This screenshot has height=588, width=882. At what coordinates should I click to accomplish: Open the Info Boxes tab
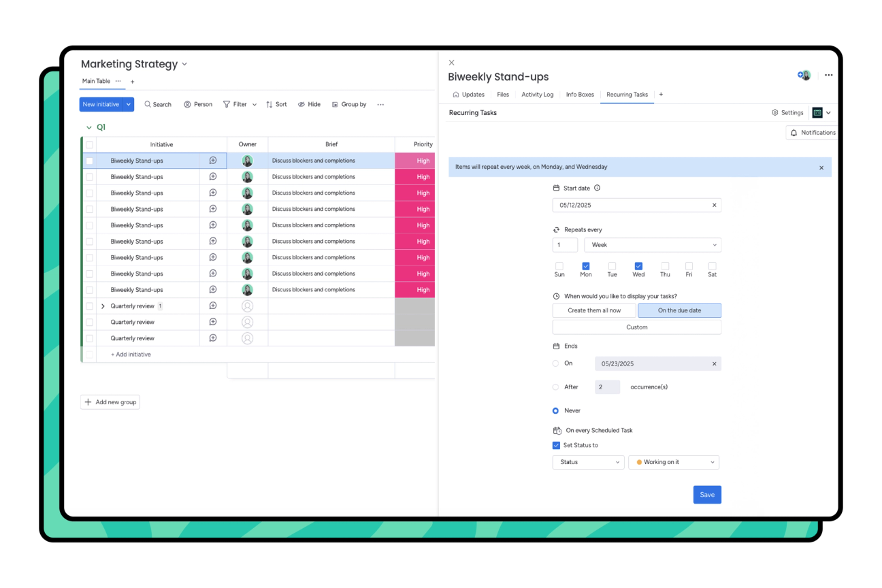pyautogui.click(x=580, y=95)
